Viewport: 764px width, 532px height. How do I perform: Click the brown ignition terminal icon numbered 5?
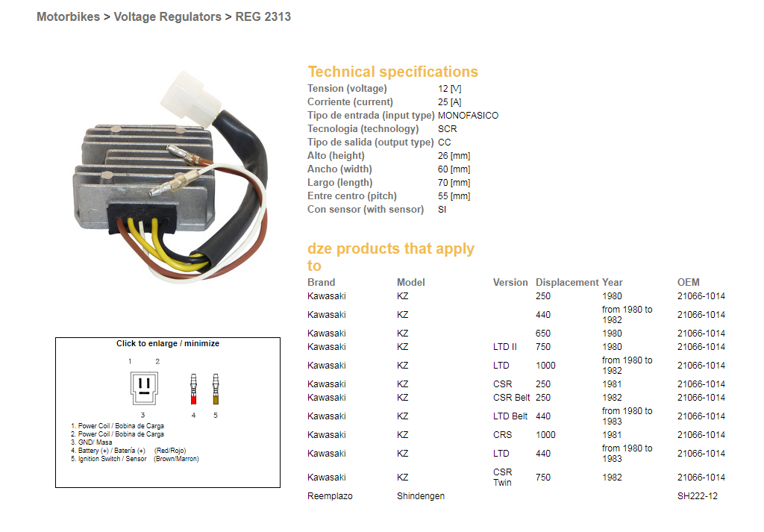(x=215, y=388)
